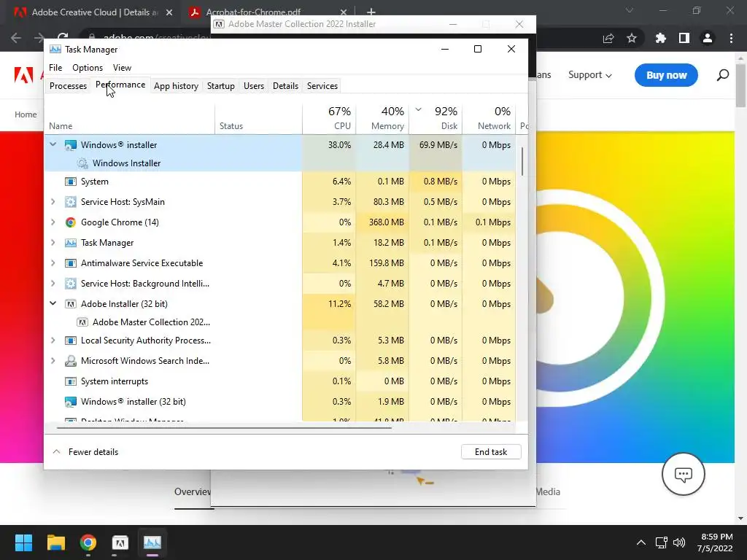The image size is (747, 560).
Task: Open Chrome's three-dot menu
Action: pos(731,38)
